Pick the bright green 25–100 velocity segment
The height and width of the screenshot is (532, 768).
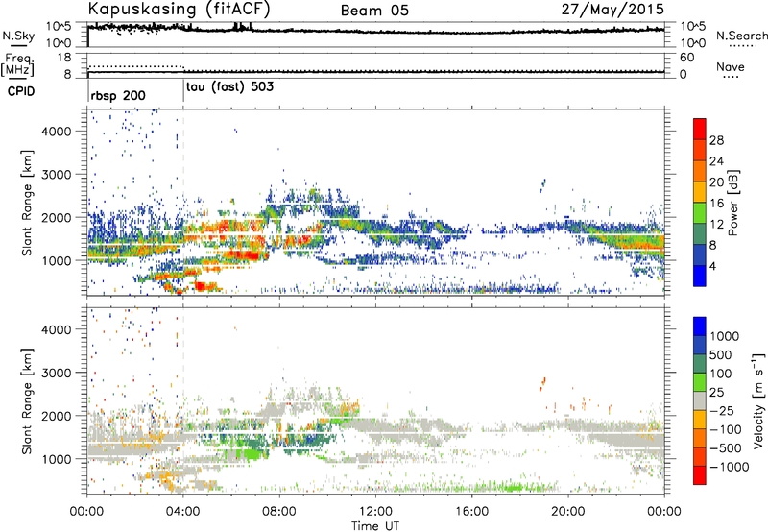700,382
